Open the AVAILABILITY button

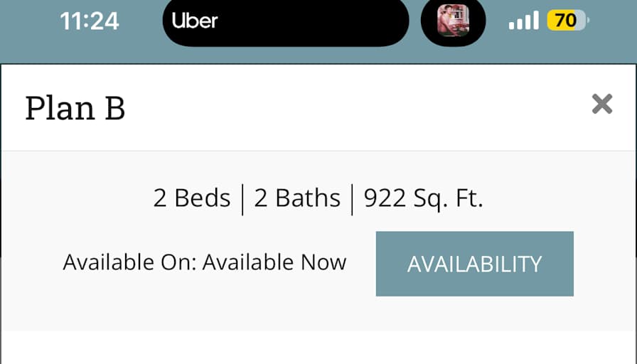pos(474,264)
